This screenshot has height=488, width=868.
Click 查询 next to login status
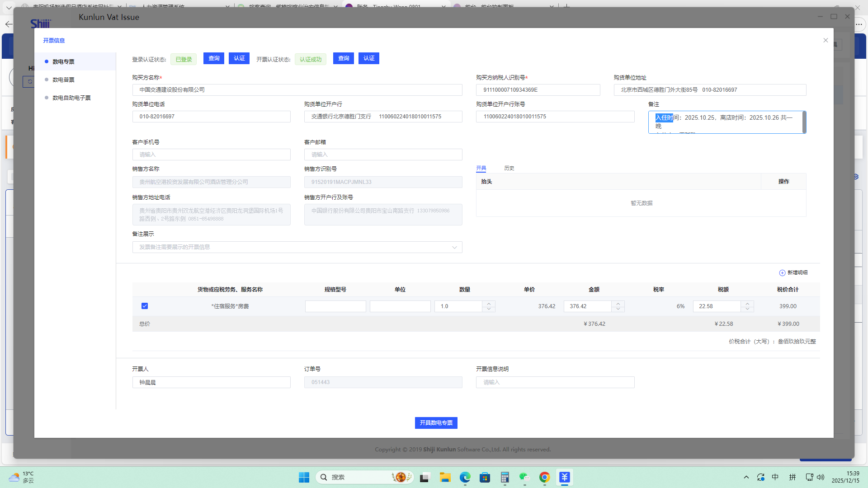point(214,58)
